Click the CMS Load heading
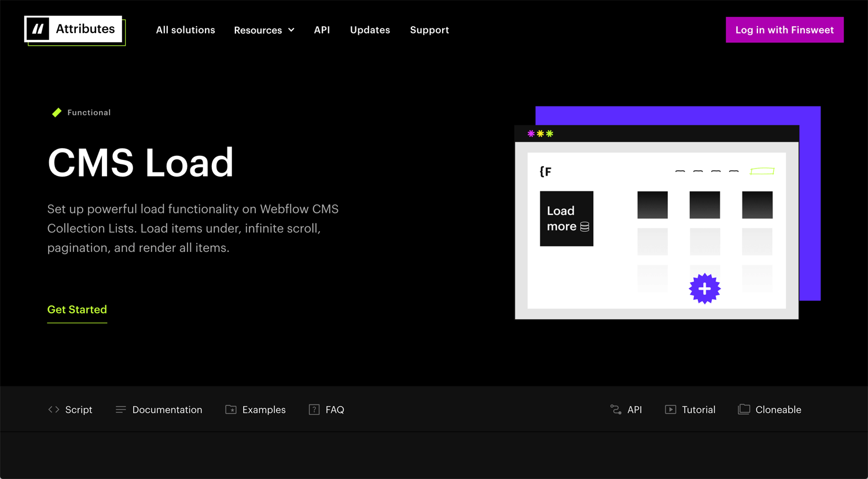The width and height of the screenshot is (868, 479). coord(141,163)
